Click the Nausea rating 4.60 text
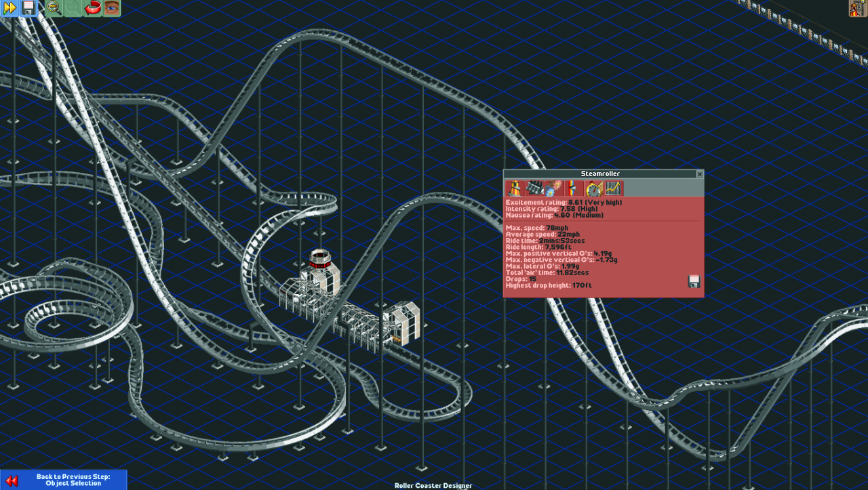The image size is (868, 490). click(554, 215)
